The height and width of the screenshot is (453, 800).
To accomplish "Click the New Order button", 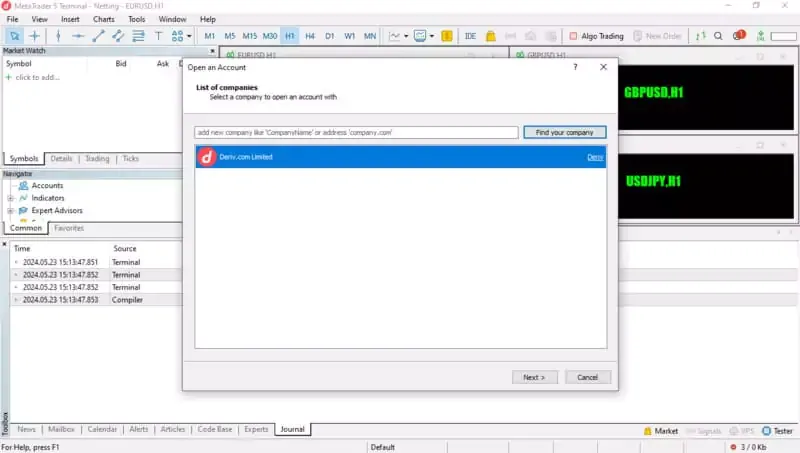I will pyautogui.click(x=658, y=36).
